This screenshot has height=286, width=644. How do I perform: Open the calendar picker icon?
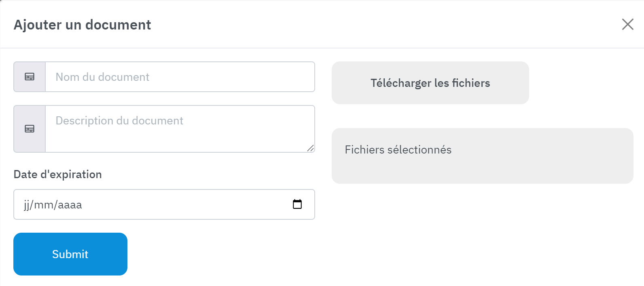click(x=297, y=204)
